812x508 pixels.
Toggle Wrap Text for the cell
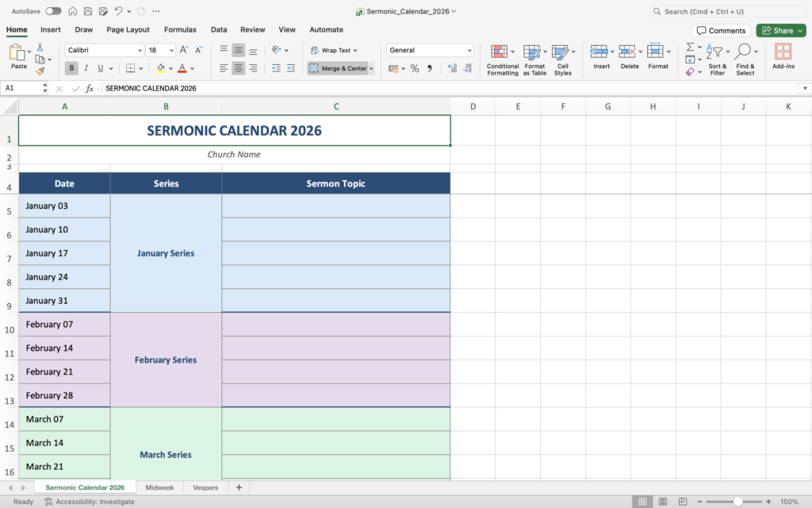334,50
